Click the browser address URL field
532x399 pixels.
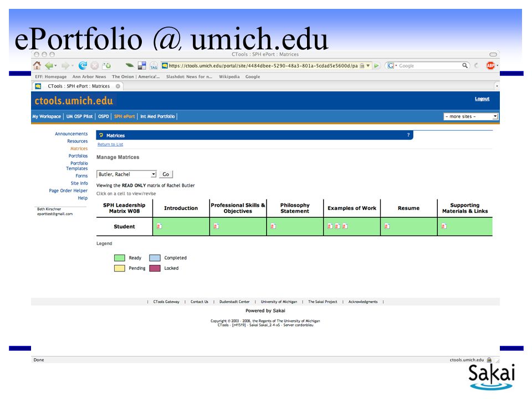[263, 66]
